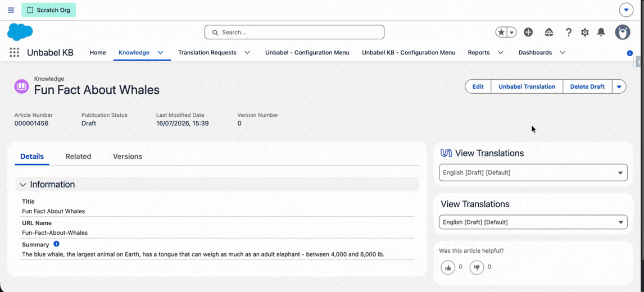The image size is (644, 292).
Task: Click the purple Knowledge article icon
Action: [21, 86]
